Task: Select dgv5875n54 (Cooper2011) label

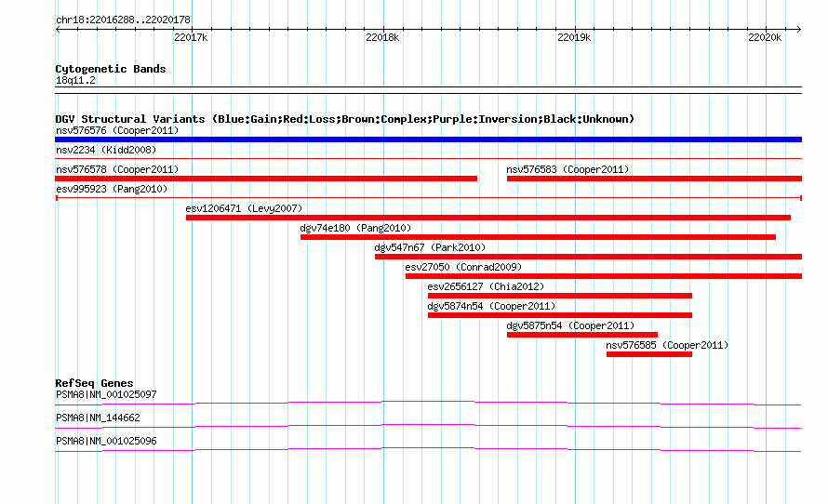Action: point(570,325)
